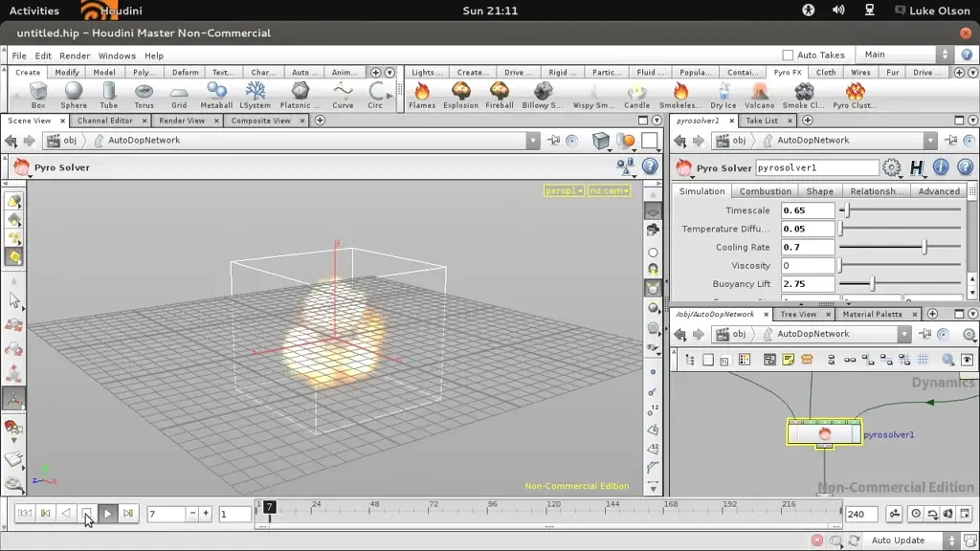Switch to Material Palette tab
The height and width of the screenshot is (551, 980).
click(872, 314)
